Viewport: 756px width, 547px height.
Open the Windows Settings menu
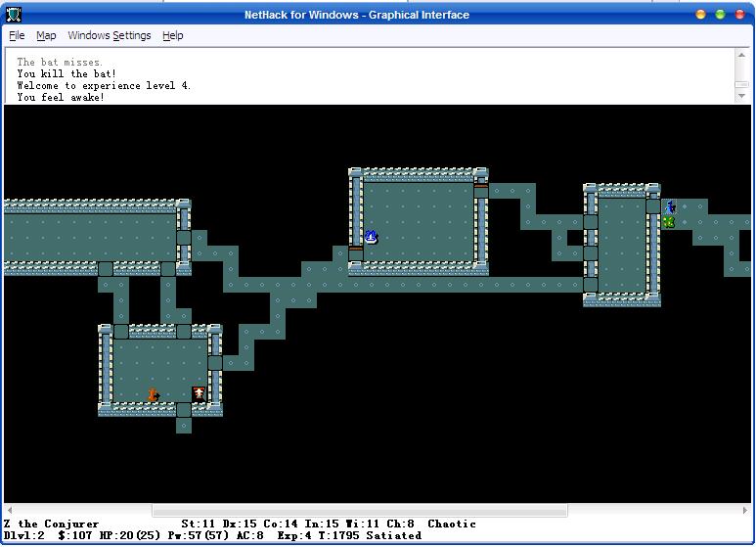tap(109, 35)
